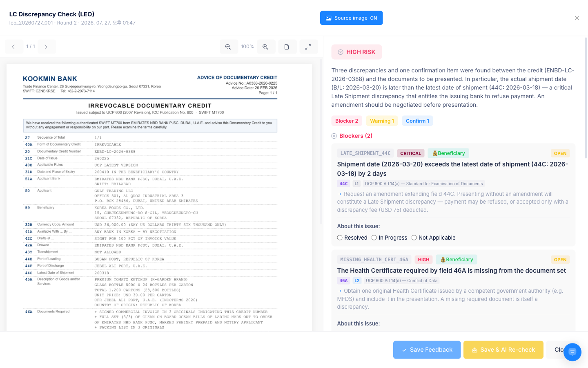The height and width of the screenshot is (368, 588).
Task: Click the LATE_SHIPMENT_44C code tag
Action: tap(365, 153)
